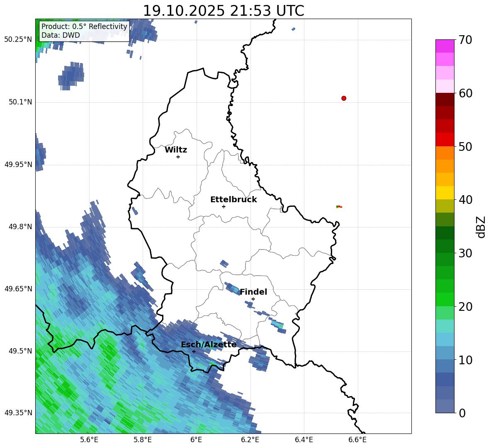Click the colorbar label 60

465,93
